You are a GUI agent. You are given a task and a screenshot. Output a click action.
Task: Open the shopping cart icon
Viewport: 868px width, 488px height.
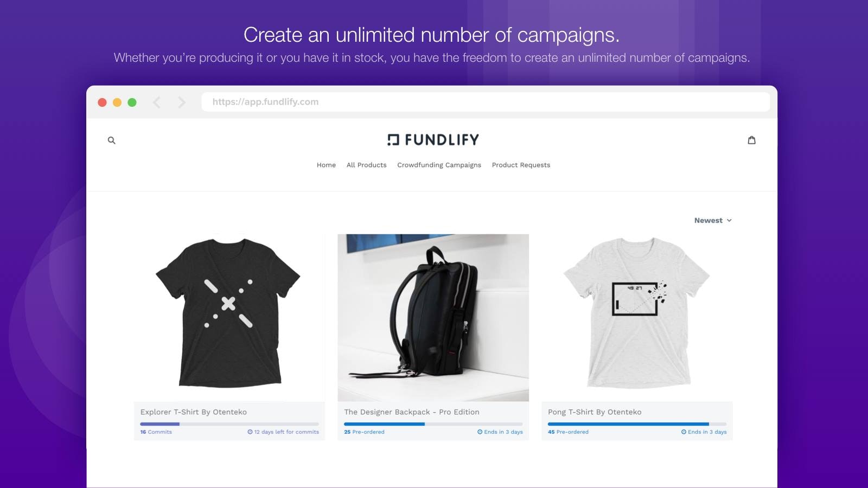(751, 140)
